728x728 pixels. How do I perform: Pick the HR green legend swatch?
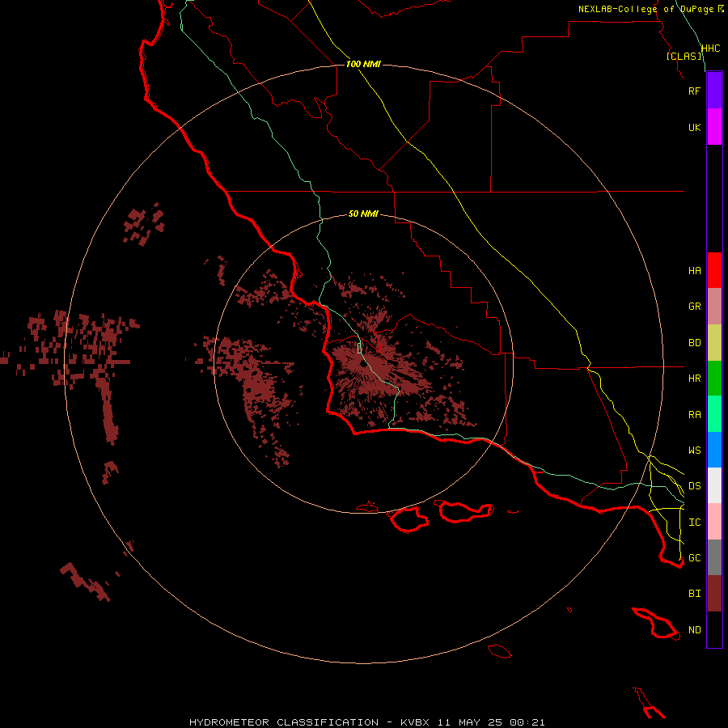714,379
